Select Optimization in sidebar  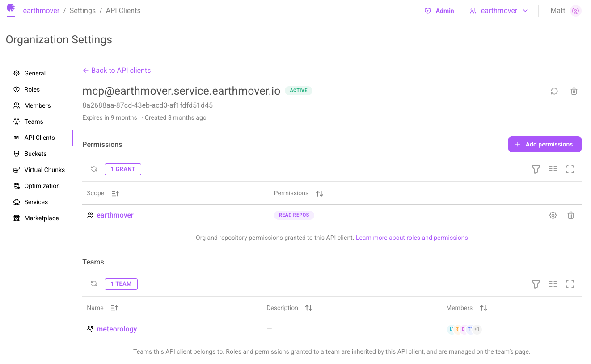(42, 186)
